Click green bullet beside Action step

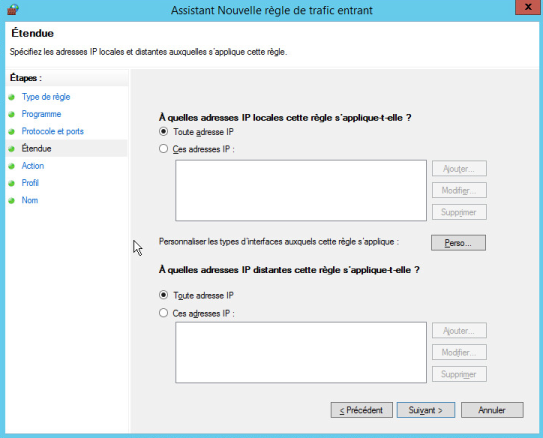(11, 166)
